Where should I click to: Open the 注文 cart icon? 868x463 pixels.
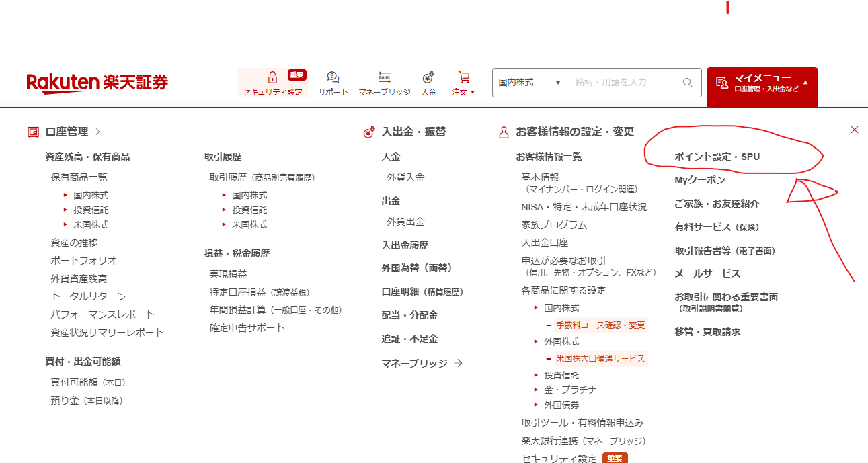pyautogui.click(x=463, y=78)
